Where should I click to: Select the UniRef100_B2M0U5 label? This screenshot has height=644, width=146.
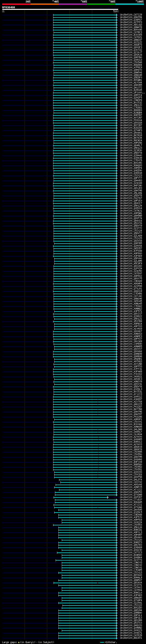pos(131,90)
